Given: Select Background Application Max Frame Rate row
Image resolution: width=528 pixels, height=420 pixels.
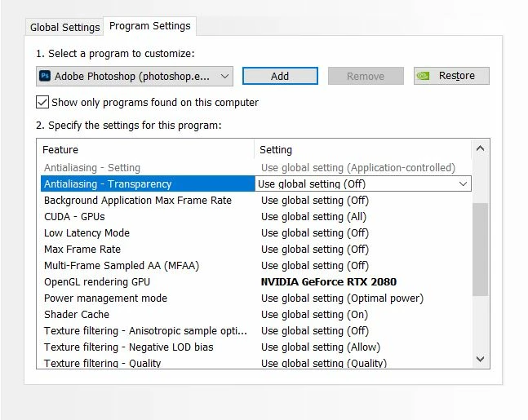Looking at the screenshot, I should (x=256, y=201).
